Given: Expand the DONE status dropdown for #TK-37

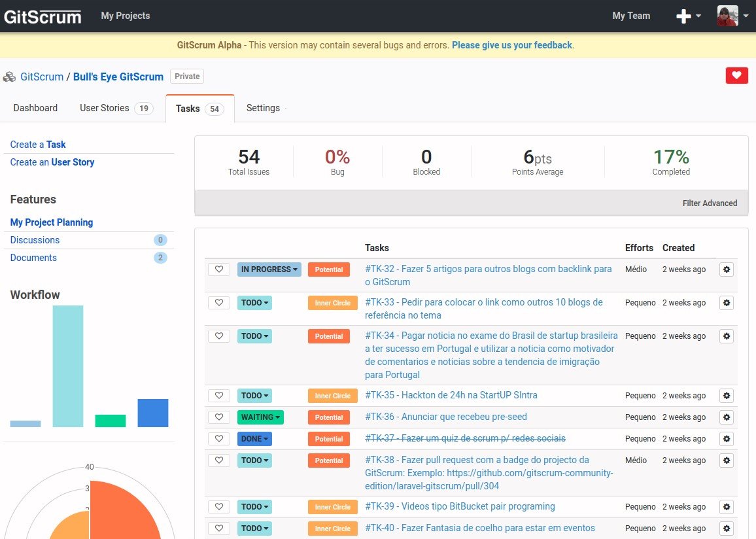Looking at the screenshot, I should coord(254,439).
